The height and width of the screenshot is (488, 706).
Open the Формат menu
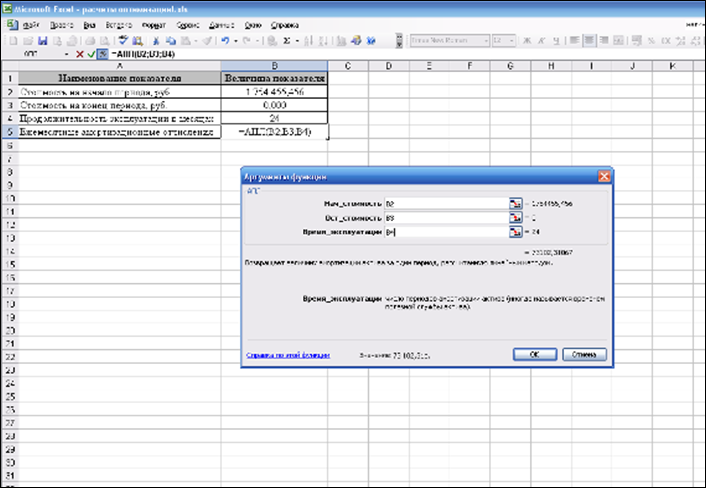click(x=154, y=25)
